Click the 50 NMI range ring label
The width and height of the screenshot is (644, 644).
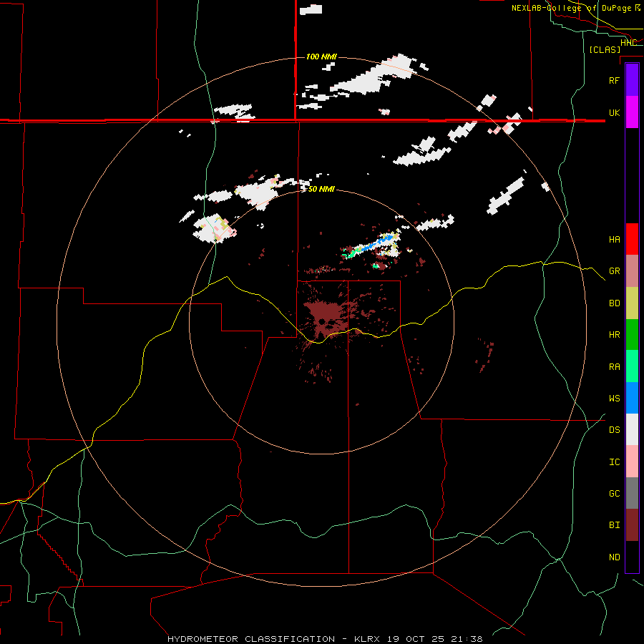(321, 190)
